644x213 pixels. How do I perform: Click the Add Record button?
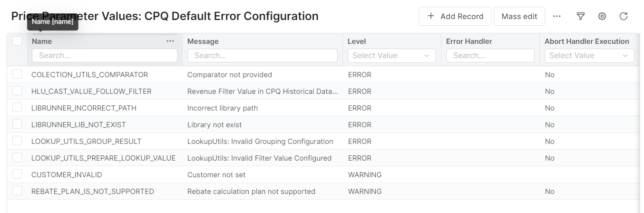point(455,16)
